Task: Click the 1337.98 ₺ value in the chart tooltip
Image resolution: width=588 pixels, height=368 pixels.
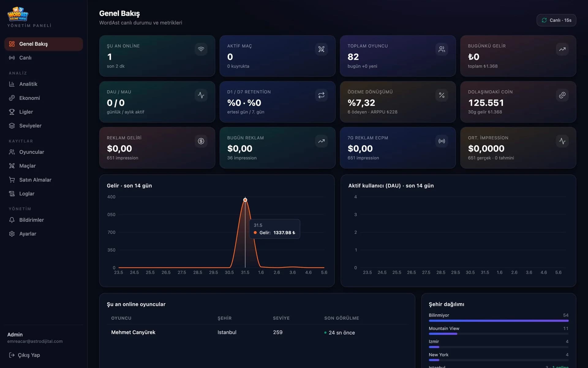Action: tap(284, 233)
